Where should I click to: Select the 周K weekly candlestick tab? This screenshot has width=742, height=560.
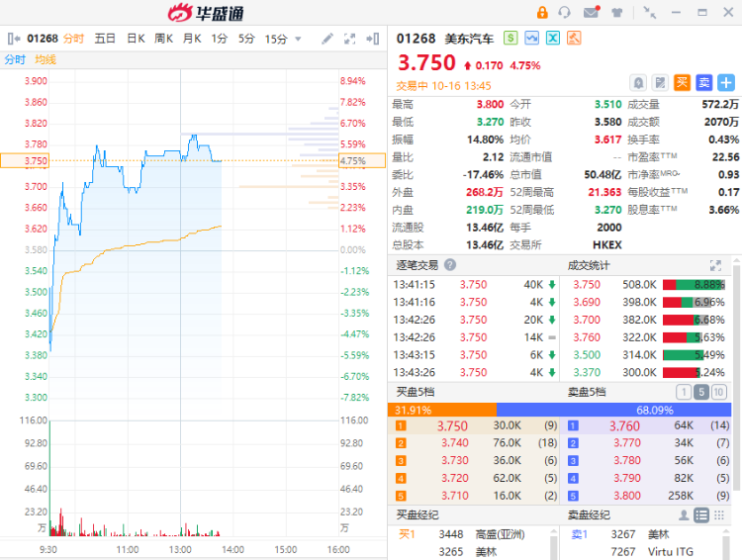coord(163,39)
